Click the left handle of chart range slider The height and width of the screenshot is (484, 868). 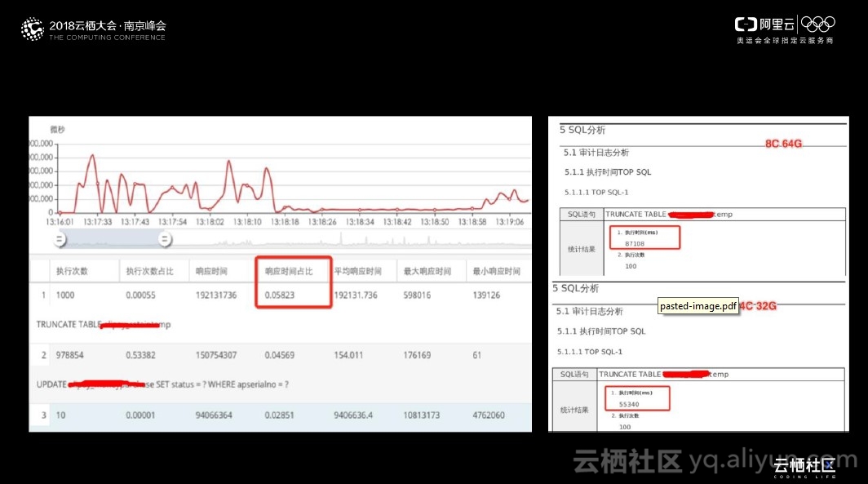(60, 239)
